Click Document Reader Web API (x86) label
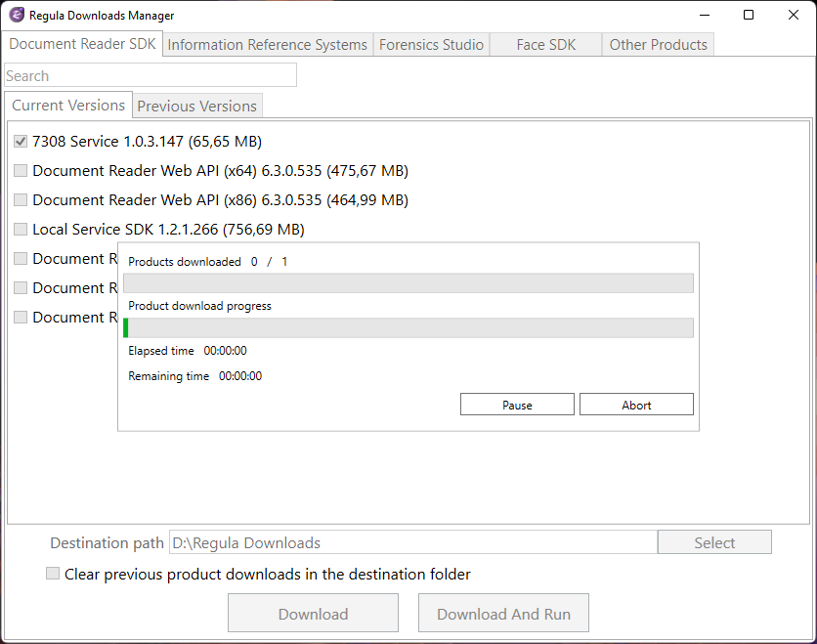817x644 pixels. tap(221, 200)
